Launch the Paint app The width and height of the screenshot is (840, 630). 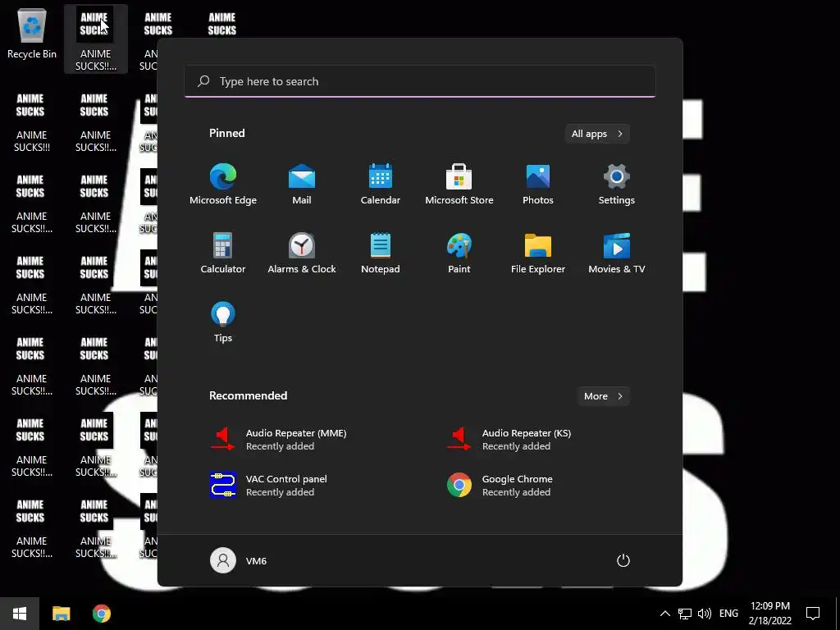coord(459,253)
